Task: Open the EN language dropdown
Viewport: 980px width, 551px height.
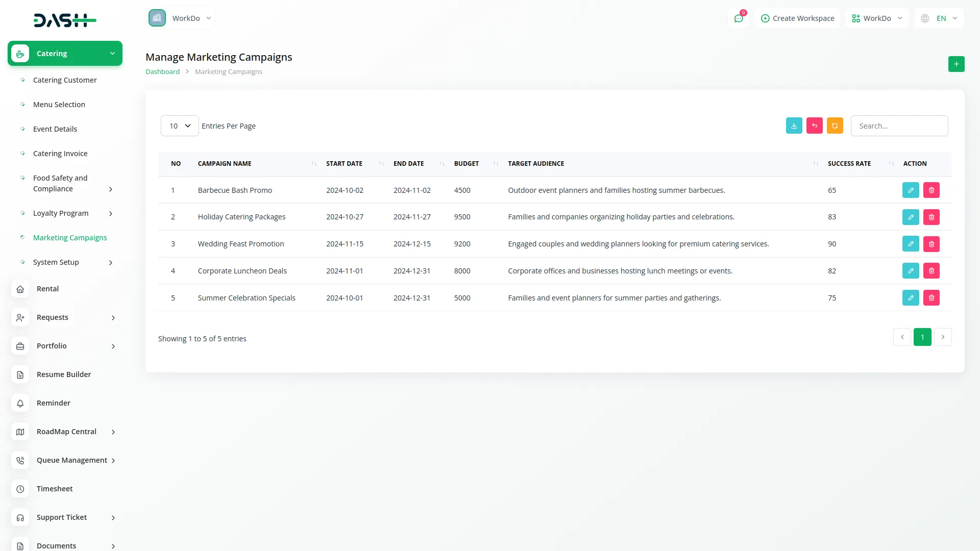Action: (x=939, y=18)
